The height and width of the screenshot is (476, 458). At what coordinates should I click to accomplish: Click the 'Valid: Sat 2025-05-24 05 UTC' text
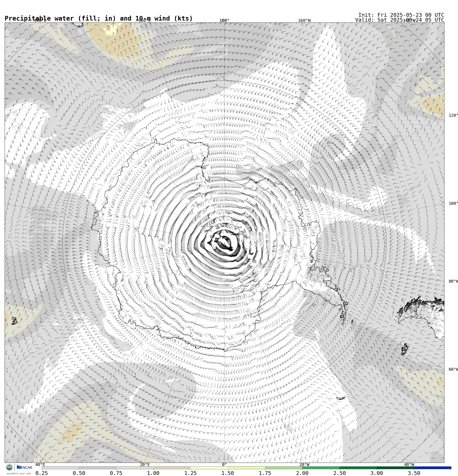pos(399,20)
